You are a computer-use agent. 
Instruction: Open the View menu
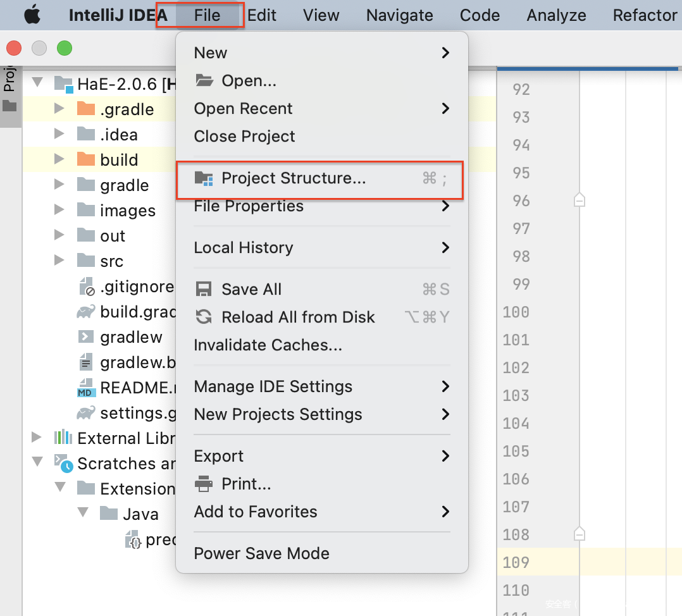click(321, 15)
